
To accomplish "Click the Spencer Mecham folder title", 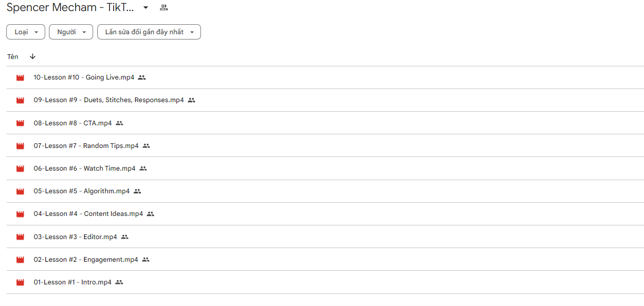I will [x=70, y=8].
